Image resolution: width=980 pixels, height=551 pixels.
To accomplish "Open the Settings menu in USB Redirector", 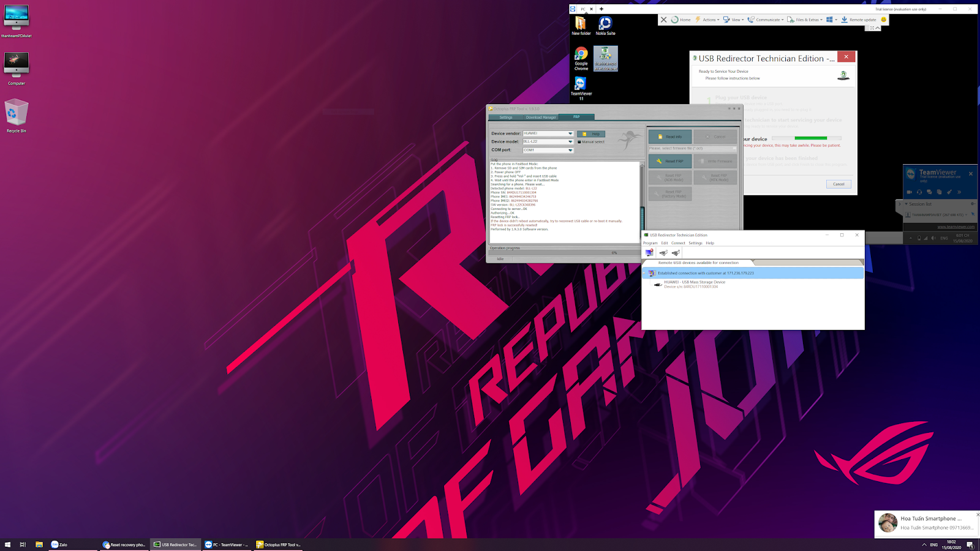I will 695,243.
